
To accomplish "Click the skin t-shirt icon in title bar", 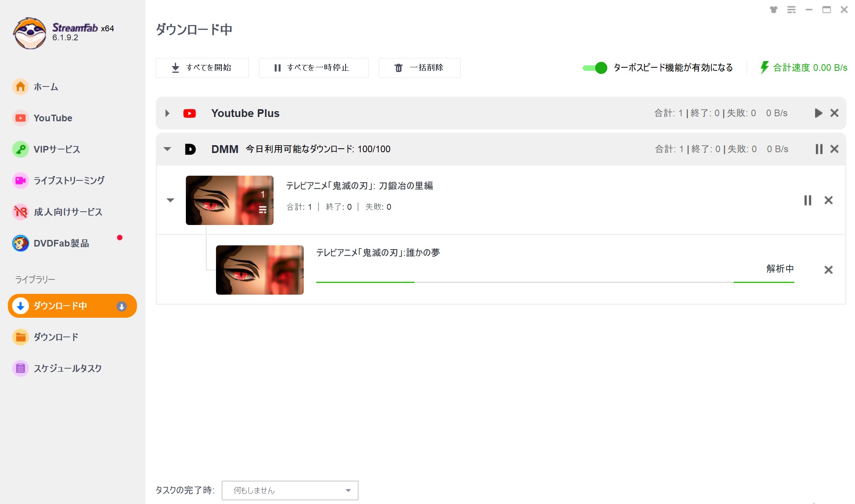I will pos(773,10).
